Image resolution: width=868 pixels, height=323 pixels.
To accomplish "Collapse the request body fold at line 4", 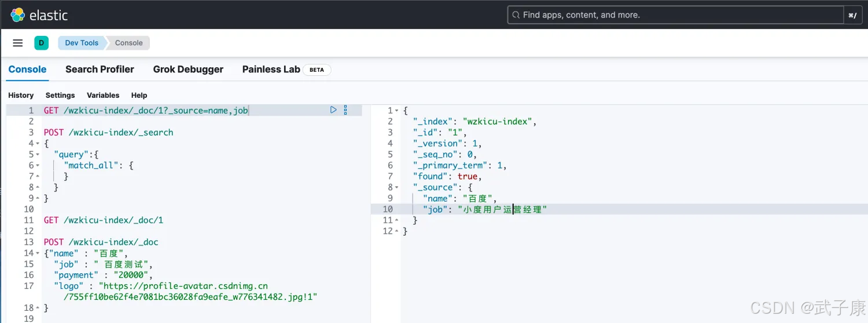I will pyautogui.click(x=38, y=144).
